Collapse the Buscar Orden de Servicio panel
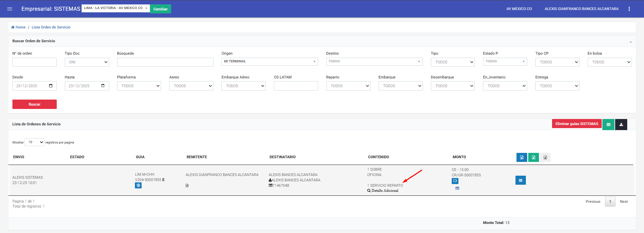Screen dimensions: 644x233 click(x=631, y=42)
